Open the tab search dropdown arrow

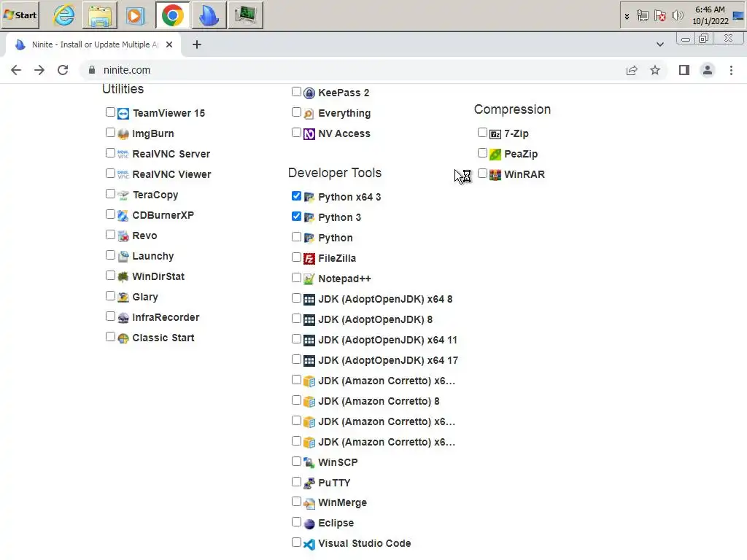[659, 44]
